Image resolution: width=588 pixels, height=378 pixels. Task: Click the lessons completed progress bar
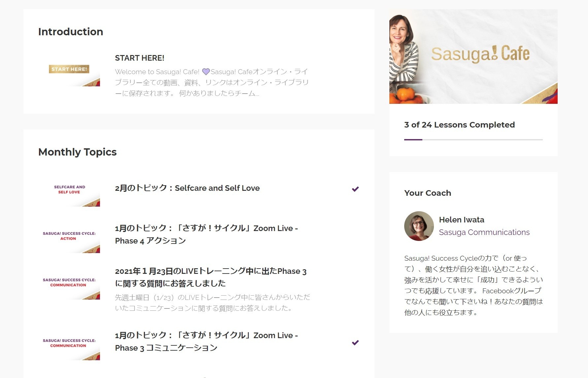tap(473, 140)
